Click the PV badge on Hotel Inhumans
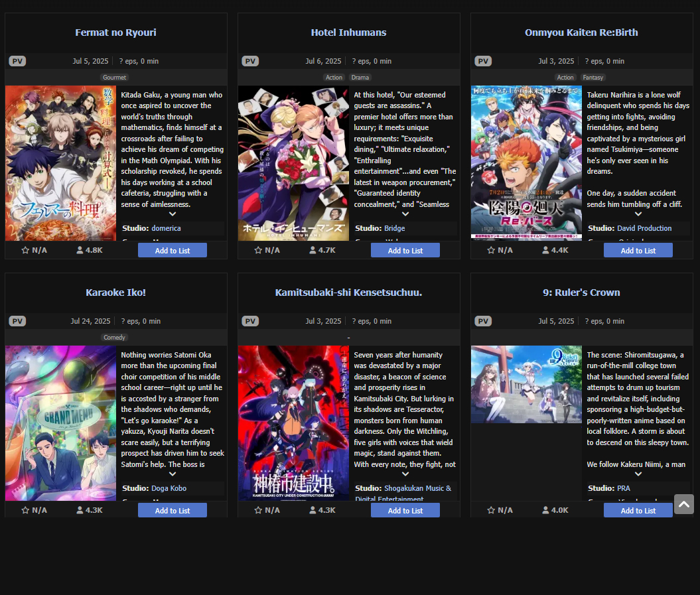The height and width of the screenshot is (595, 700). (x=250, y=61)
